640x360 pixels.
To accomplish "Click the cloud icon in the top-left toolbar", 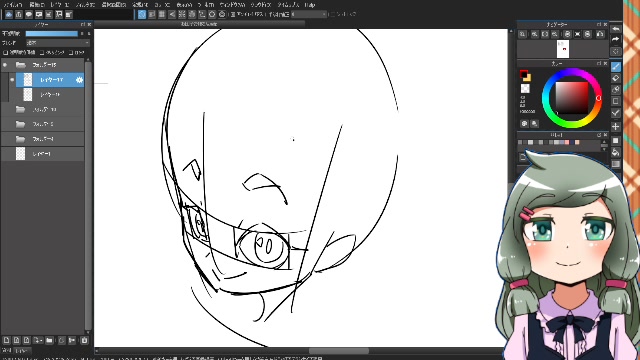I will click(x=9, y=15).
